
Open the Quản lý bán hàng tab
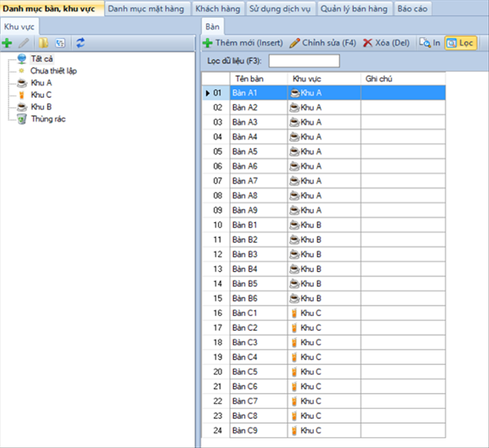(x=354, y=9)
